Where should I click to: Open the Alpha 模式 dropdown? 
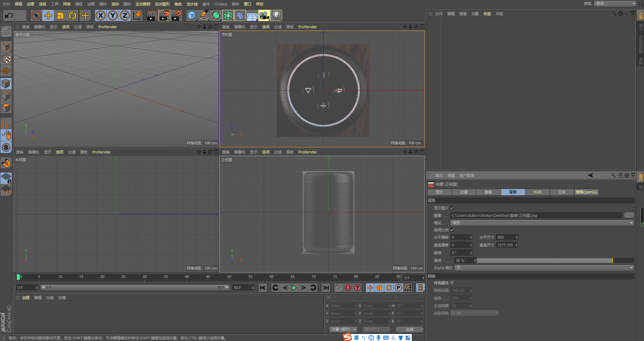[544, 268]
